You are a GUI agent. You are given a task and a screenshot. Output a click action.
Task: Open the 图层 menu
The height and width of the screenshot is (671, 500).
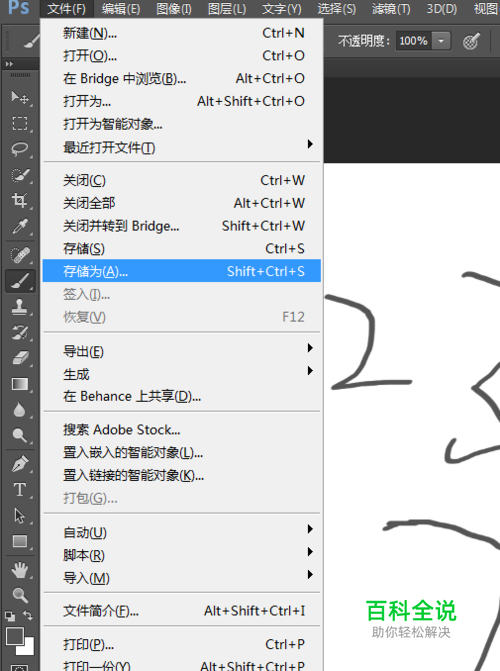click(227, 9)
